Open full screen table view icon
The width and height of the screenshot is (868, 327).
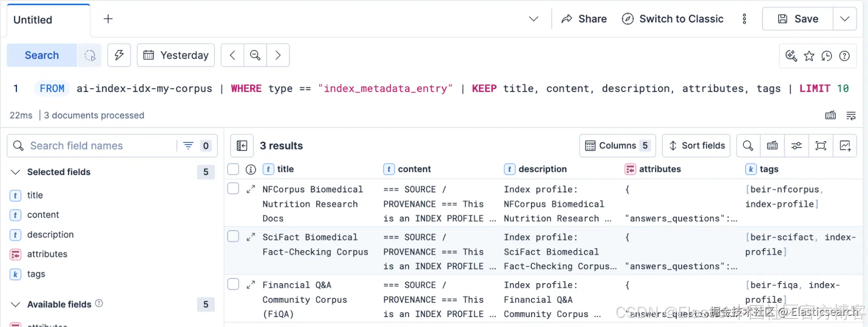[x=821, y=145]
